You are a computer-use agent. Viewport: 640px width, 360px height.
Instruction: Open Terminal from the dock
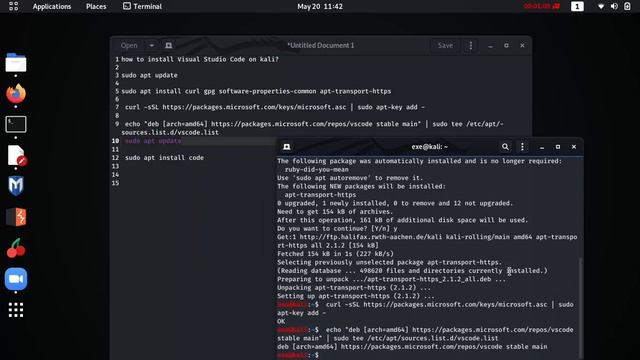16,124
